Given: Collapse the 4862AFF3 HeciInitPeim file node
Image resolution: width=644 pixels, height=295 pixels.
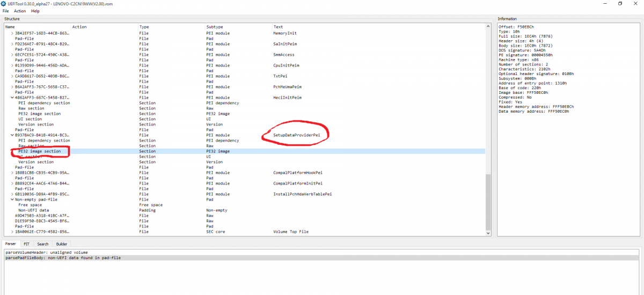Looking at the screenshot, I should (x=12, y=98).
